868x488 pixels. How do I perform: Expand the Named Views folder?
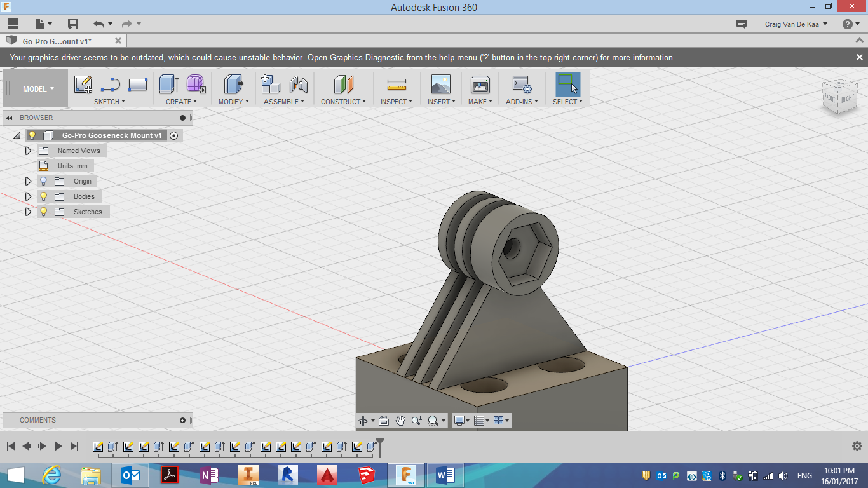[x=28, y=151]
